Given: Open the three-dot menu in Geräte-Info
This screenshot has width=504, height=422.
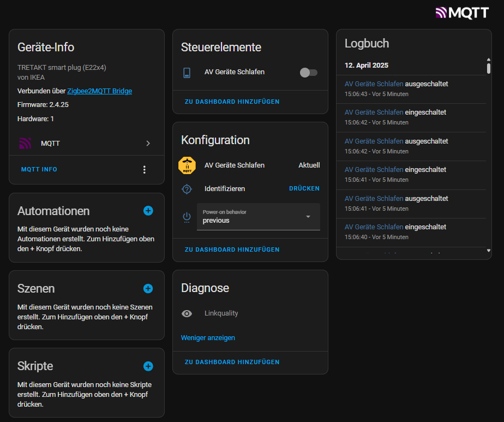Looking at the screenshot, I should 145,170.
